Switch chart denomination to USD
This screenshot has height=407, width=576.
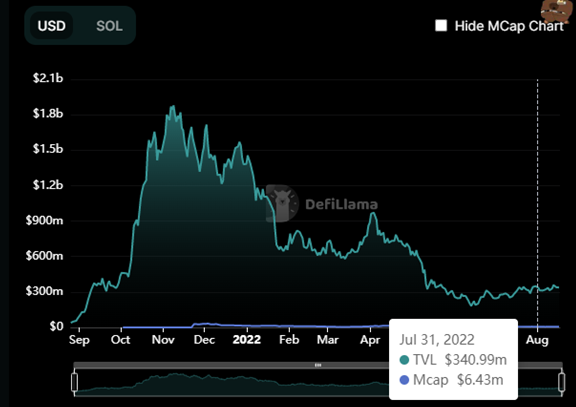51,26
